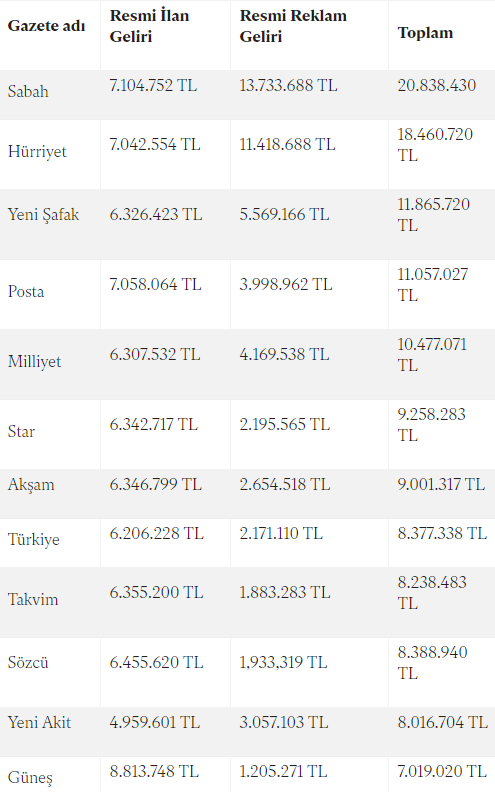Click the Sözcü newspaper name

(28, 662)
